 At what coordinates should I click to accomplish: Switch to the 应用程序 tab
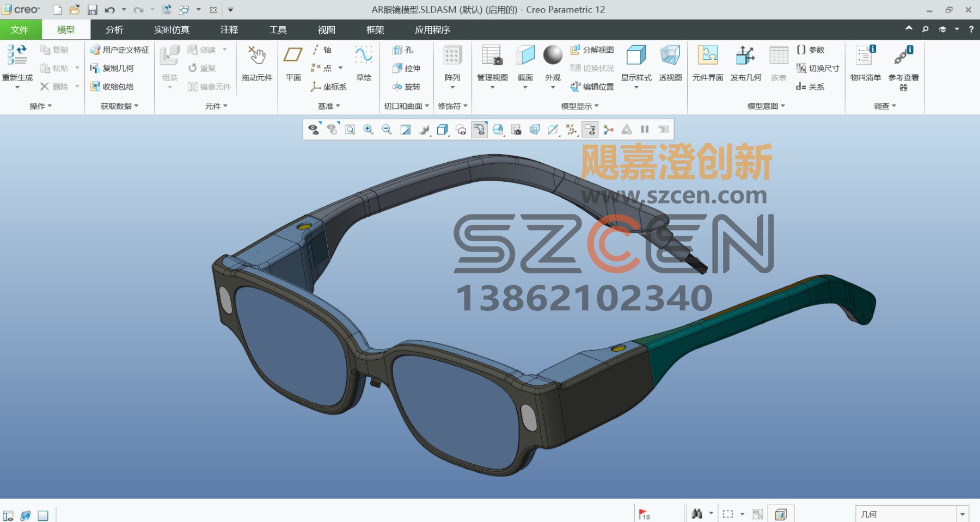point(432,30)
